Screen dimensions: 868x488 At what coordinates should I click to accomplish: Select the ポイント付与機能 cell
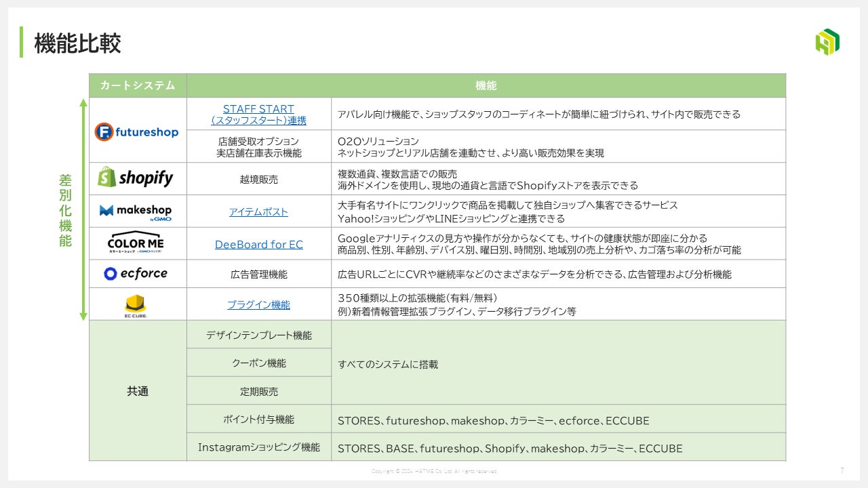(259, 420)
